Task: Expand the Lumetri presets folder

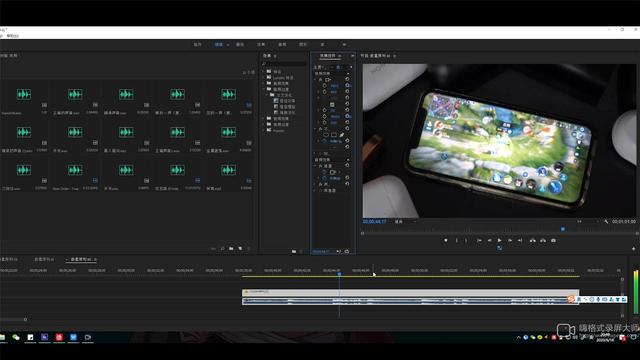Action: click(264, 77)
